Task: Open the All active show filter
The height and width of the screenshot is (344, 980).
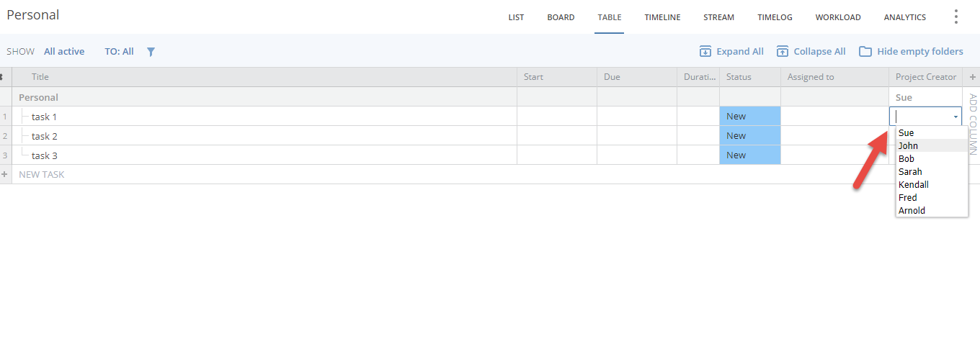Action: pyautogui.click(x=64, y=52)
